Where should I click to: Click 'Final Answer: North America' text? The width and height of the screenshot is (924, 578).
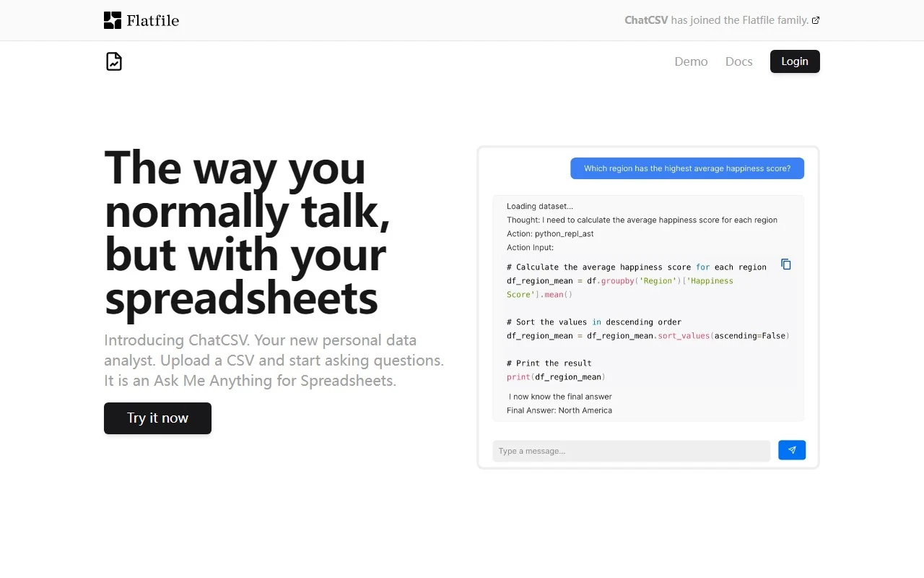point(559,410)
